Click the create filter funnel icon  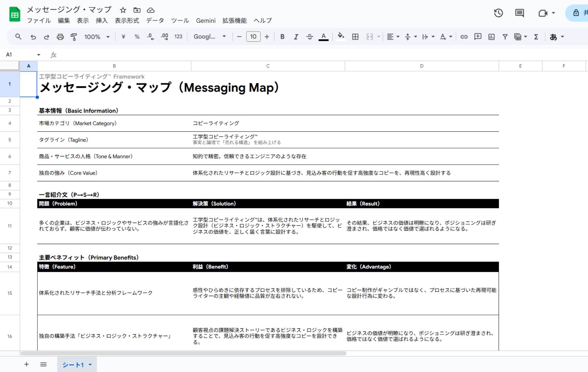(x=505, y=37)
